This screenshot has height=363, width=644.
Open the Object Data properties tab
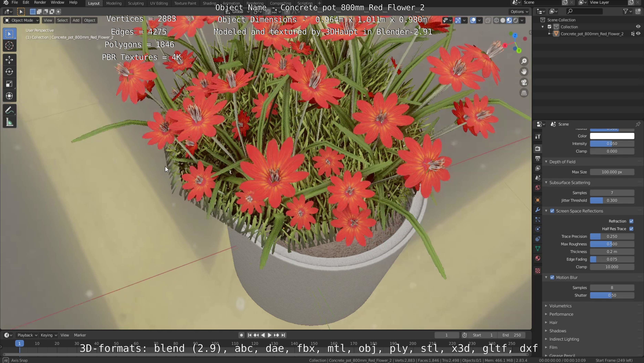pyautogui.click(x=538, y=249)
